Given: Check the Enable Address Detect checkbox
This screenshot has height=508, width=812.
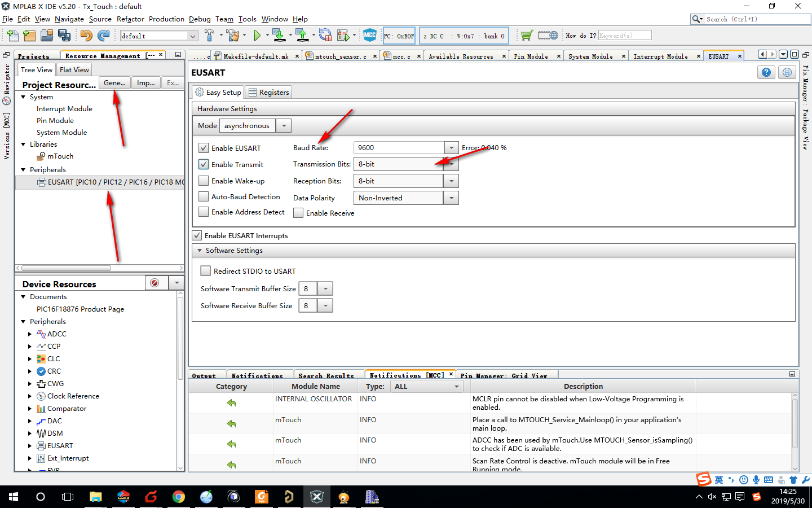Looking at the screenshot, I should pyautogui.click(x=204, y=212).
